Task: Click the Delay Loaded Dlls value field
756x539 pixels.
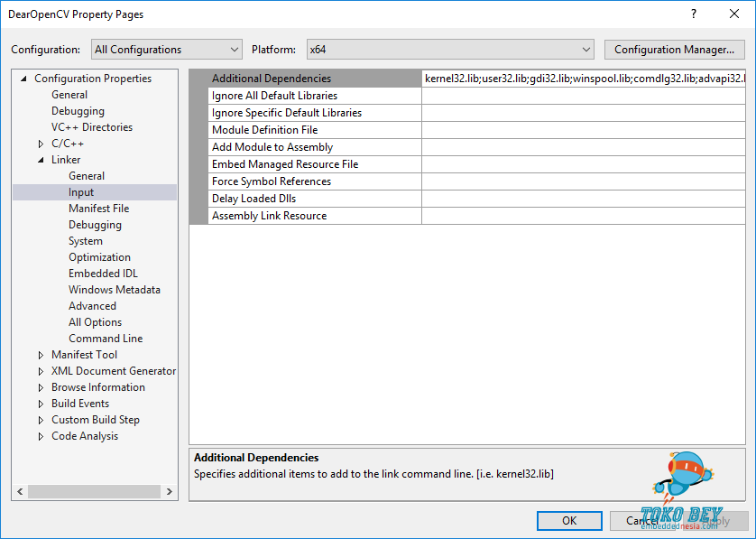Action: click(584, 199)
